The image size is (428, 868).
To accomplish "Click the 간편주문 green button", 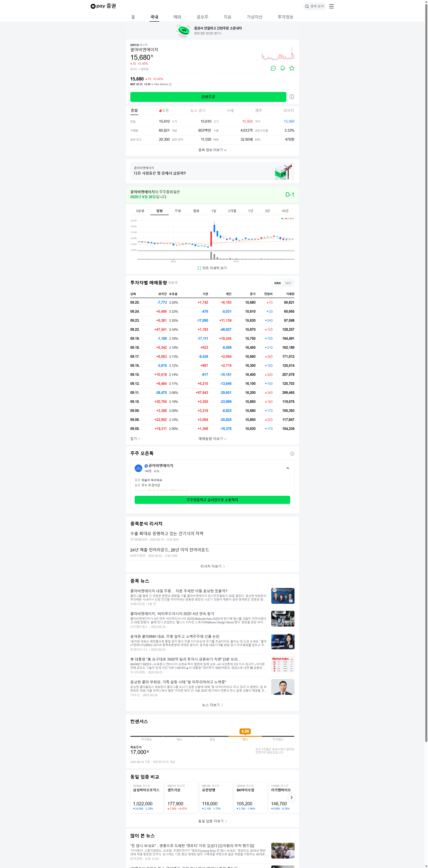I will tap(208, 97).
